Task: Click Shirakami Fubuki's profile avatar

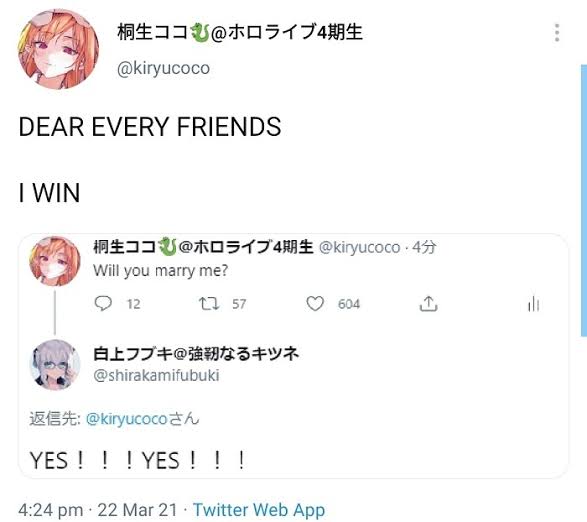Action: 55,365
